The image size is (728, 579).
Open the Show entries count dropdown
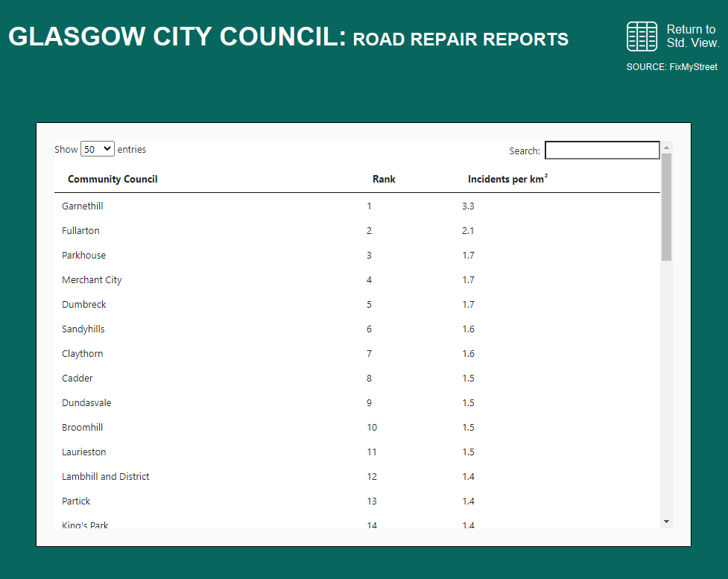[98, 149]
